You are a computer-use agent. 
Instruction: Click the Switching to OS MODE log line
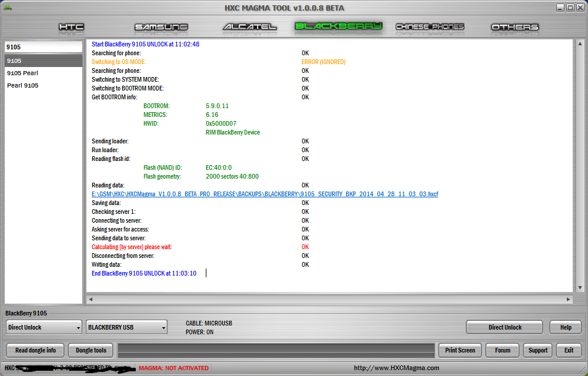119,62
